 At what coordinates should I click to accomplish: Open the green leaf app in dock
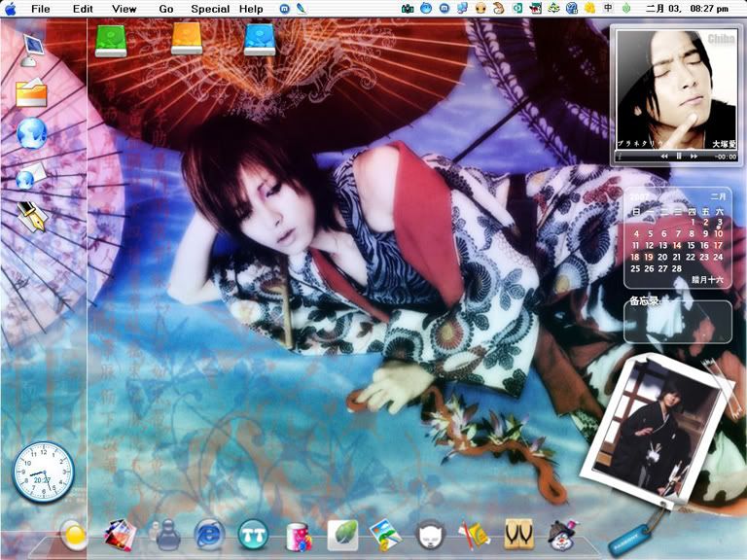tap(341, 534)
